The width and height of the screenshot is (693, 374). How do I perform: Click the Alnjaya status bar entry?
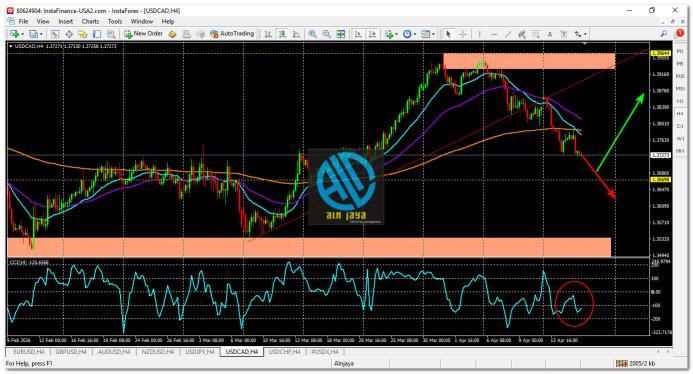[x=343, y=364]
